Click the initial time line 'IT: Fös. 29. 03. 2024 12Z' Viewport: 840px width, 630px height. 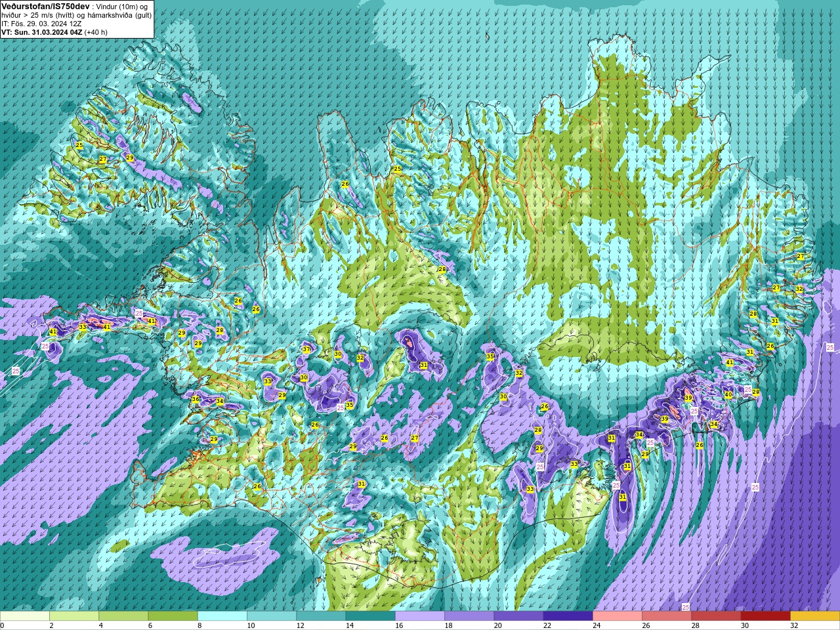(x=41, y=23)
